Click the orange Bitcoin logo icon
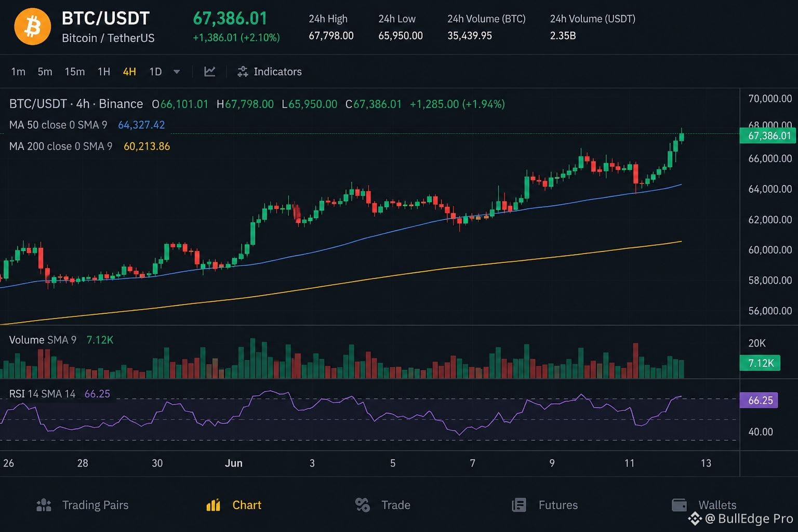798x532 pixels. (x=33, y=26)
